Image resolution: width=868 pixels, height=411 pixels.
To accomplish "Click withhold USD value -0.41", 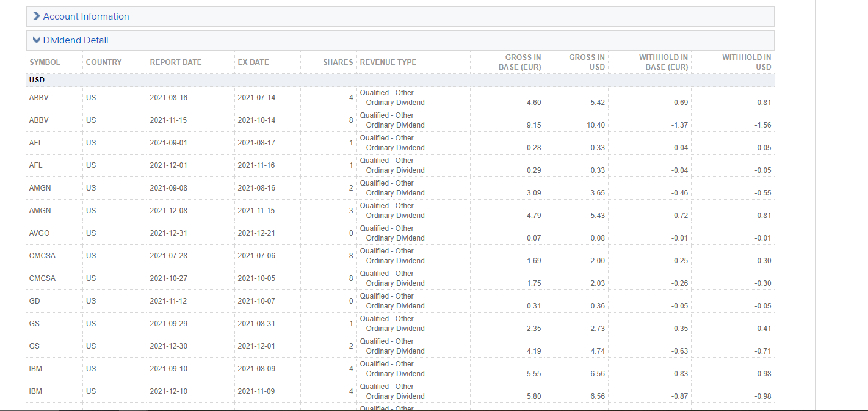I will pyautogui.click(x=763, y=329).
